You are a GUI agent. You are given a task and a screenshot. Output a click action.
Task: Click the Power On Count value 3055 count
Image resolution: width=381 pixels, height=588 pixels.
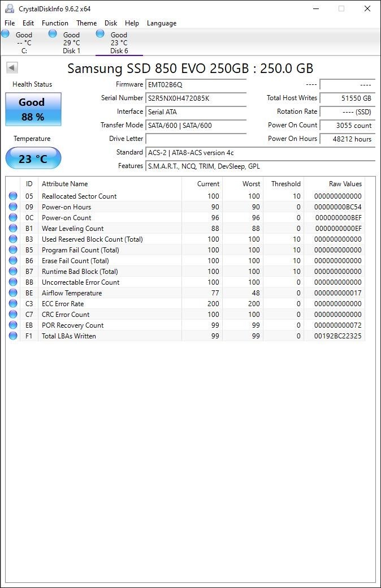pyautogui.click(x=347, y=125)
